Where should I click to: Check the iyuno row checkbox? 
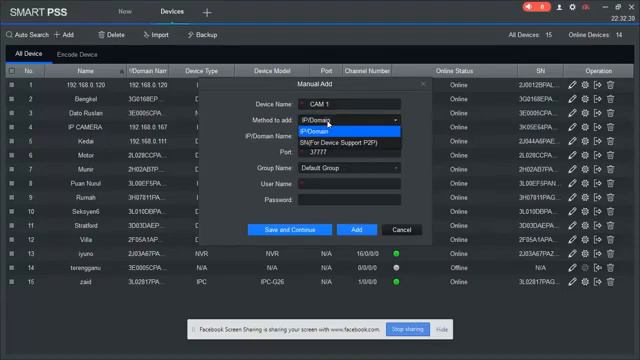pyautogui.click(x=12, y=254)
